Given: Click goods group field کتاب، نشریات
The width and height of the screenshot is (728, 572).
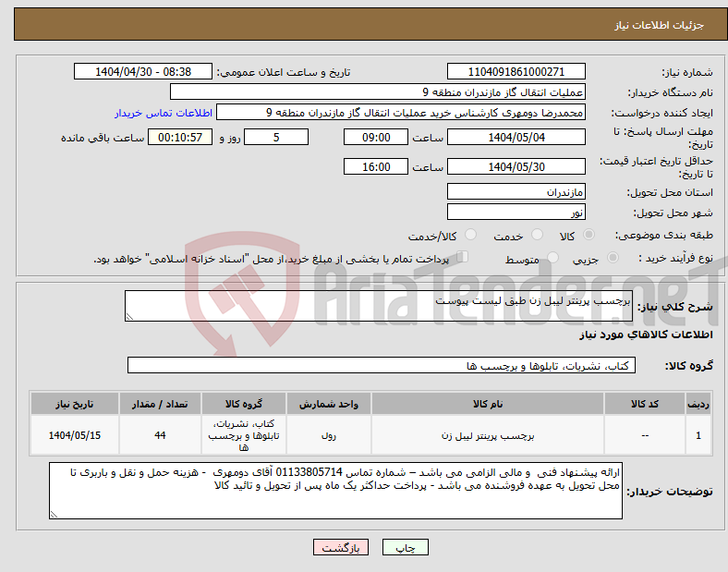Looking at the screenshot, I should pos(382,365).
